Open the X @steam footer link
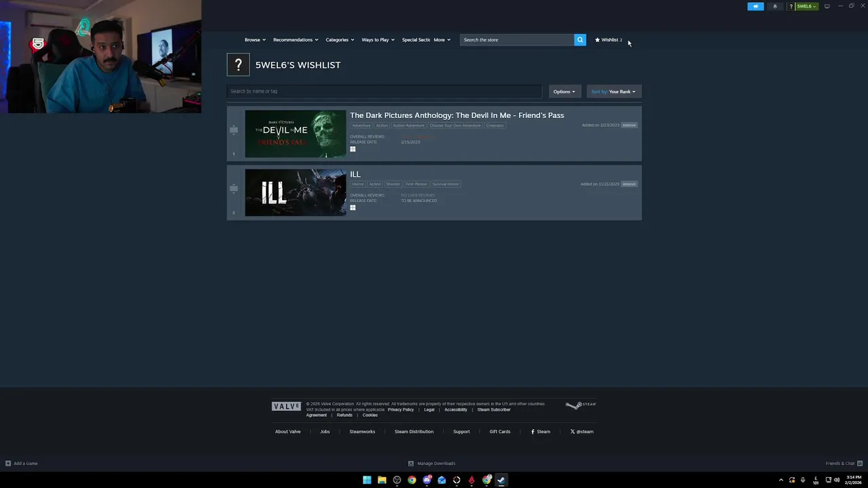The height and width of the screenshot is (488, 868). (582, 432)
